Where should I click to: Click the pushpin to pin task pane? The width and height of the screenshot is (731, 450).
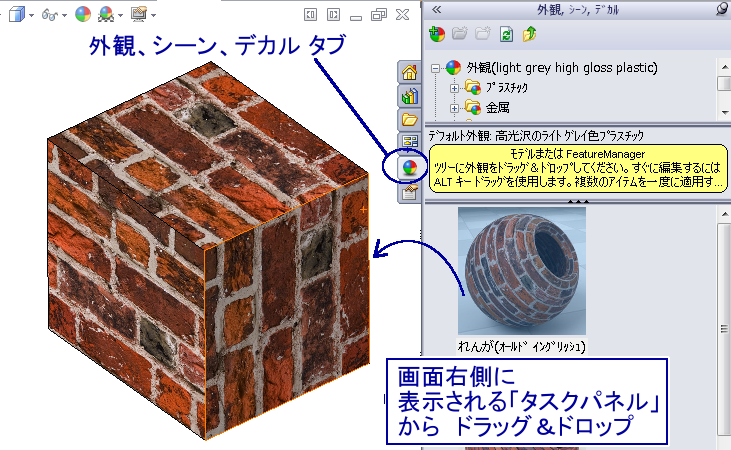[x=723, y=9]
